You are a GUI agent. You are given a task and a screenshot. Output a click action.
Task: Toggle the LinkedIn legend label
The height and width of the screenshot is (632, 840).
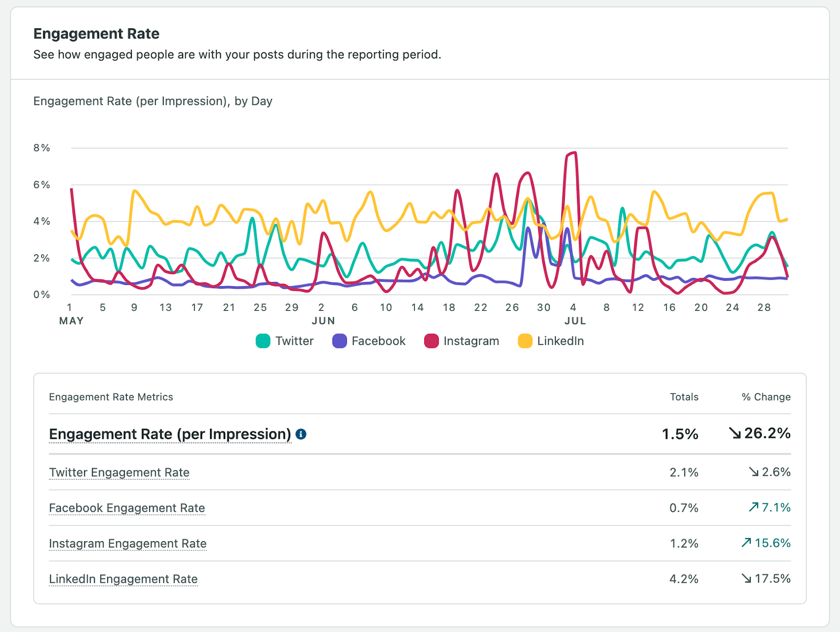pos(560,341)
